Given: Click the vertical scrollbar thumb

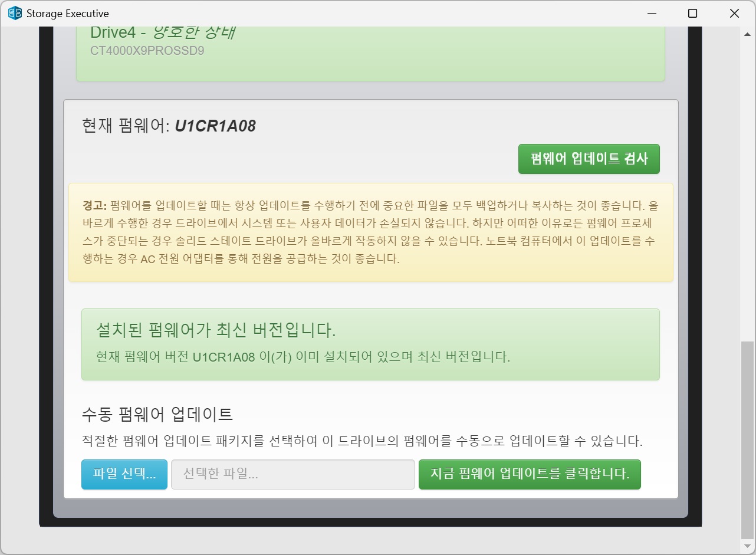Looking at the screenshot, I should [747, 439].
